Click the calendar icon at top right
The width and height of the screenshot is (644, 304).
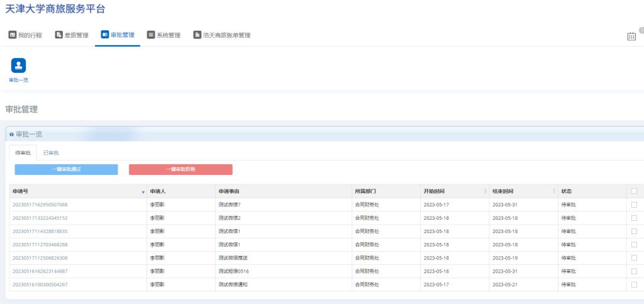click(631, 37)
